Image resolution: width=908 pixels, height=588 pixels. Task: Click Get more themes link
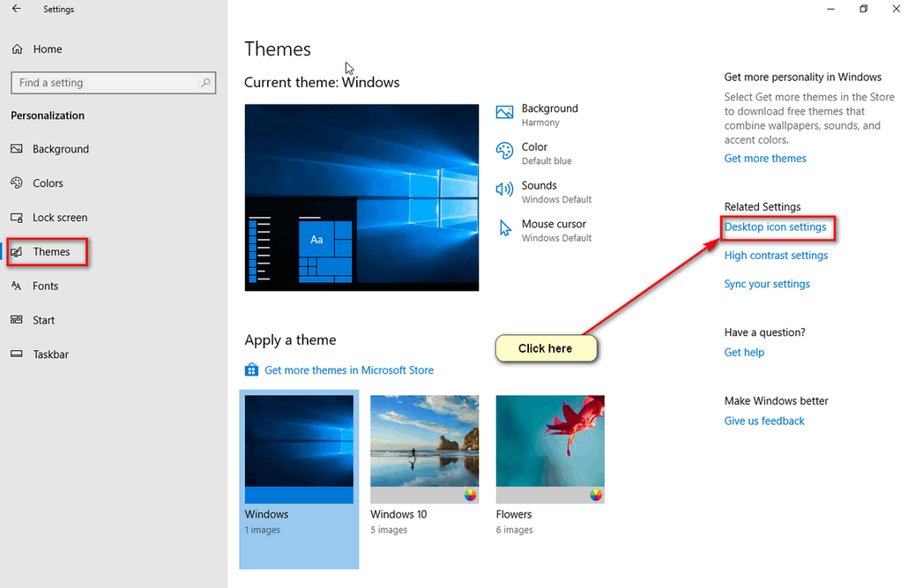[x=765, y=158]
